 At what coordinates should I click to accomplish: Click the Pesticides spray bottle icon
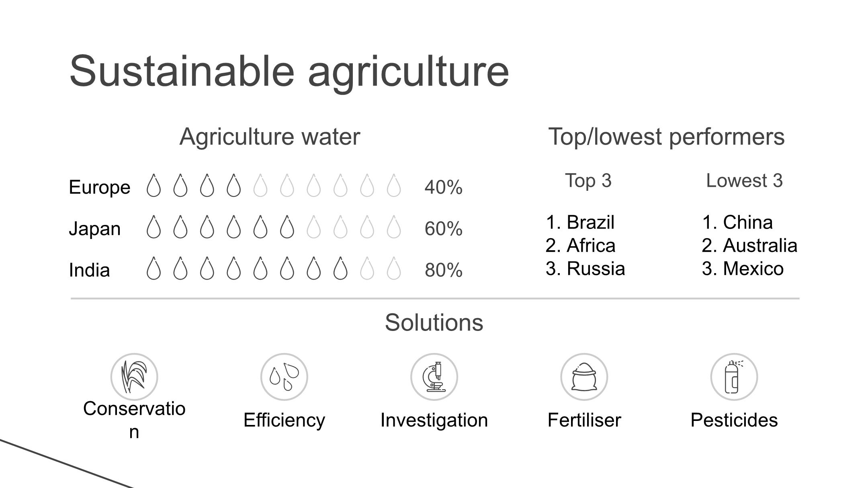coord(734,377)
